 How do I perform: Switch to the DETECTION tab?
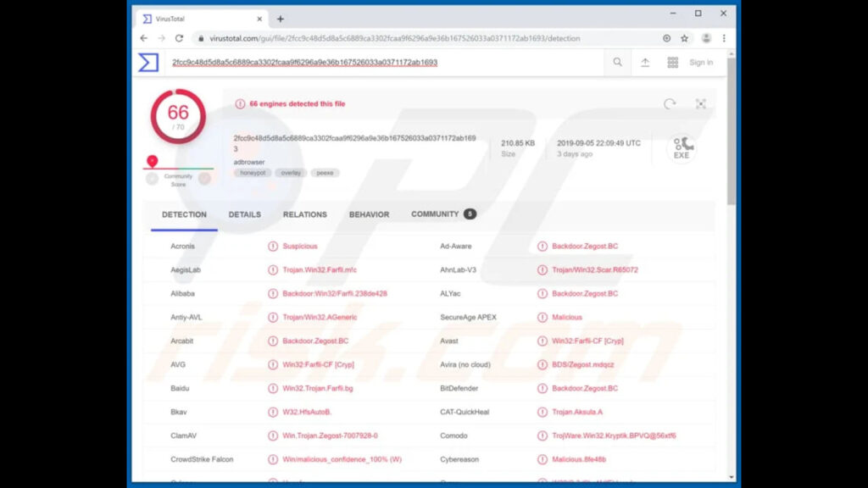(184, 214)
